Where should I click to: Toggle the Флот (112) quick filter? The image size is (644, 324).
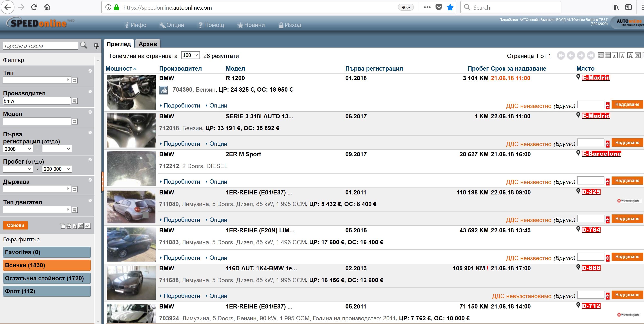click(x=47, y=291)
